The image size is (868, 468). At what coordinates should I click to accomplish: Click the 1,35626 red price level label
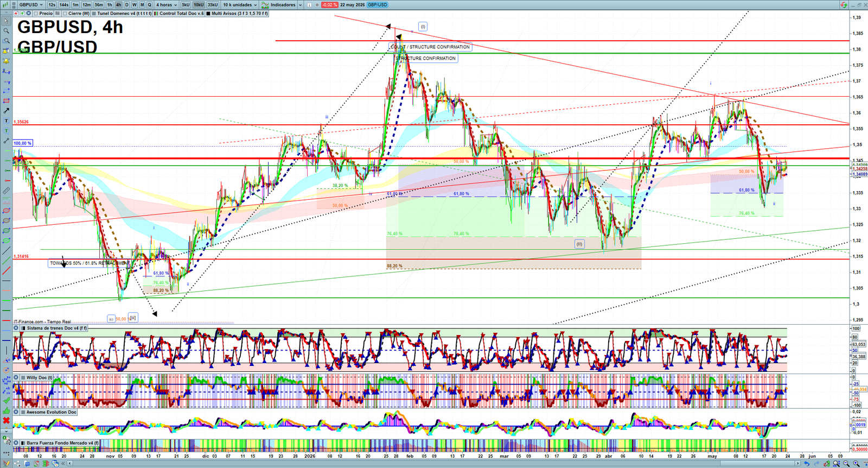[21, 122]
